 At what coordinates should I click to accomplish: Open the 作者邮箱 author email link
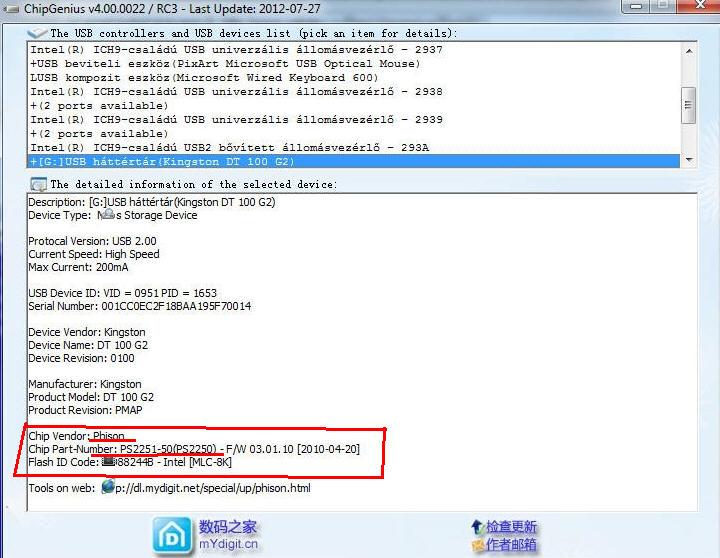(x=511, y=545)
